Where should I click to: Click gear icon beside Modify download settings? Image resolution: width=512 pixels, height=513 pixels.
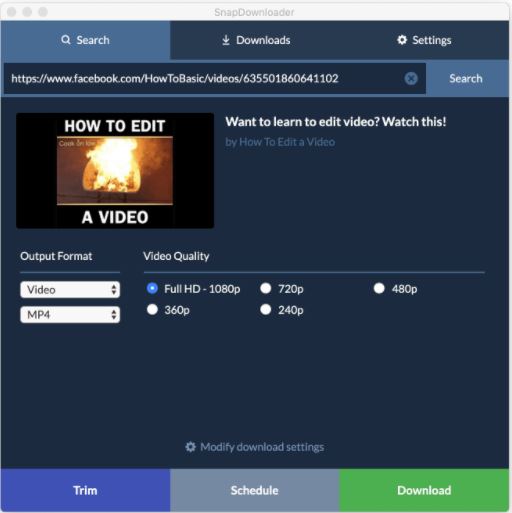click(190, 447)
